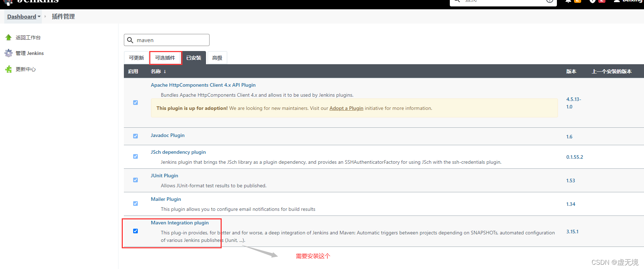644x269 pixels.
Task: Toggle the Javadoc Plugin enable checkbox
Action: point(135,136)
